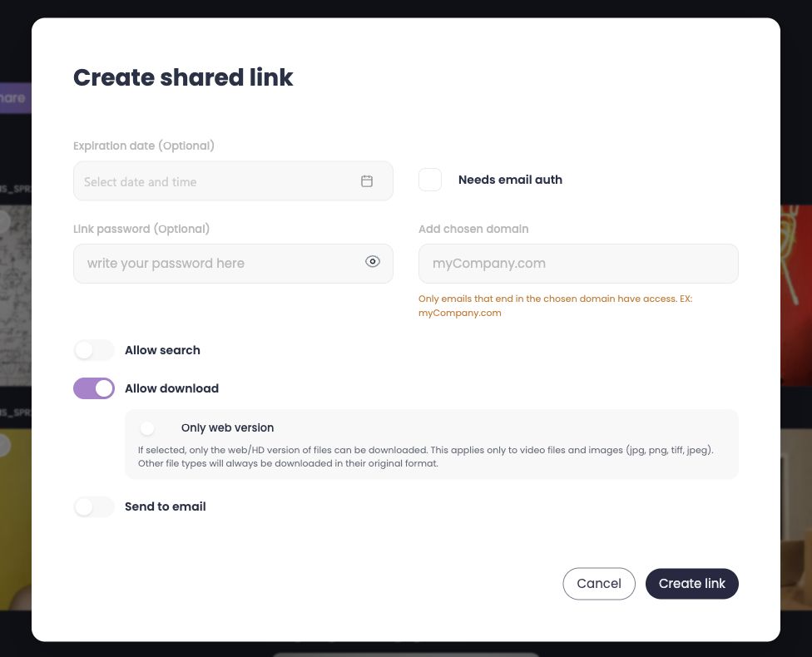Click the Allow search label text
The height and width of the screenshot is (657, 812).
(x=162, y=350)
